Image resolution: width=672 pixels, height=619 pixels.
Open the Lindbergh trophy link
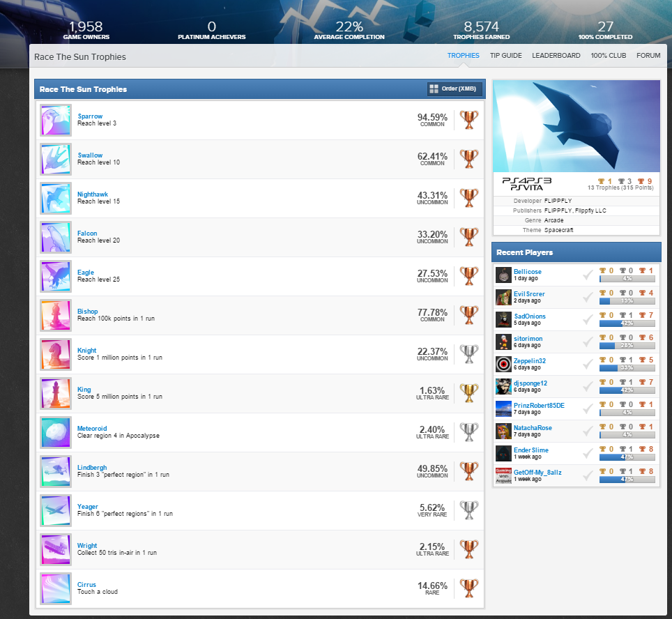91,467
